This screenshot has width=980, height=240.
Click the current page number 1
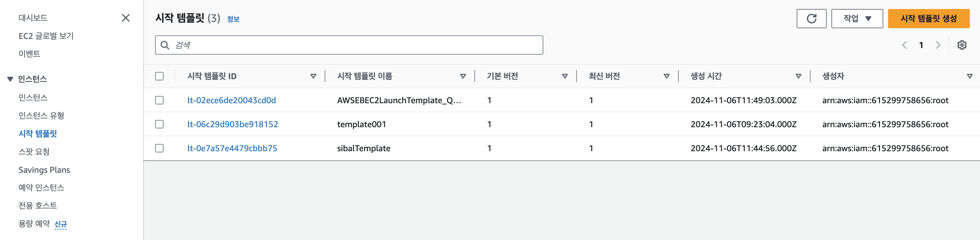921,45
